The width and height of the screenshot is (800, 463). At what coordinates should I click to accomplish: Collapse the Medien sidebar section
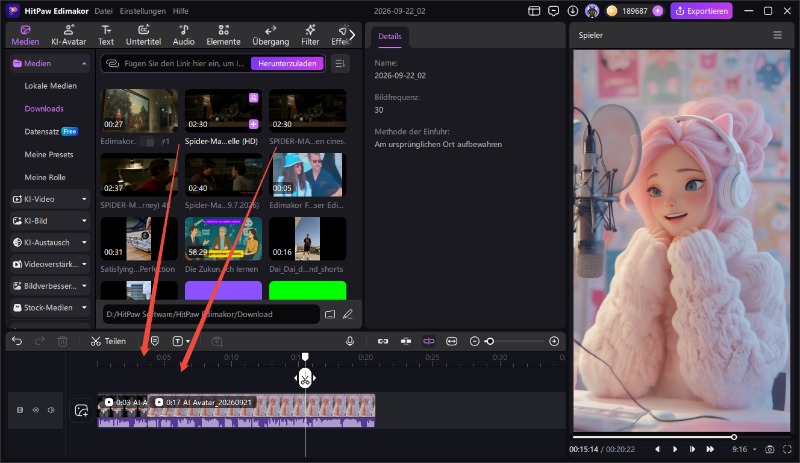tap(84, 63)
